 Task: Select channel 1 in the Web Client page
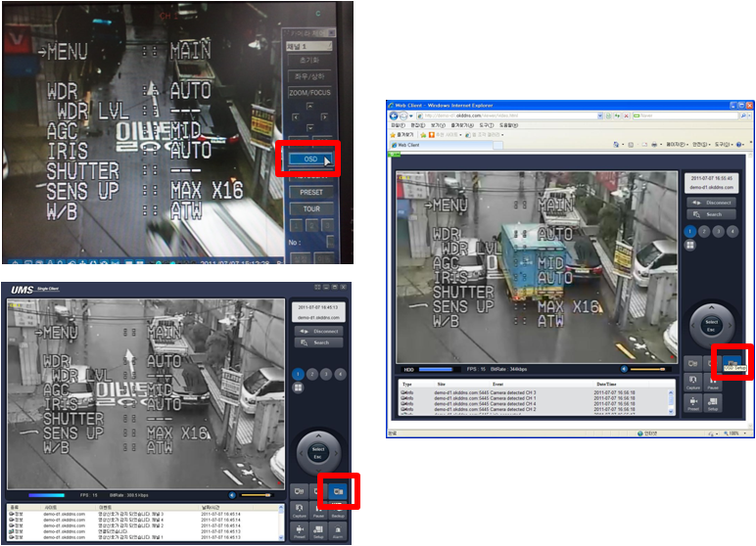click(x=690, y=232)
